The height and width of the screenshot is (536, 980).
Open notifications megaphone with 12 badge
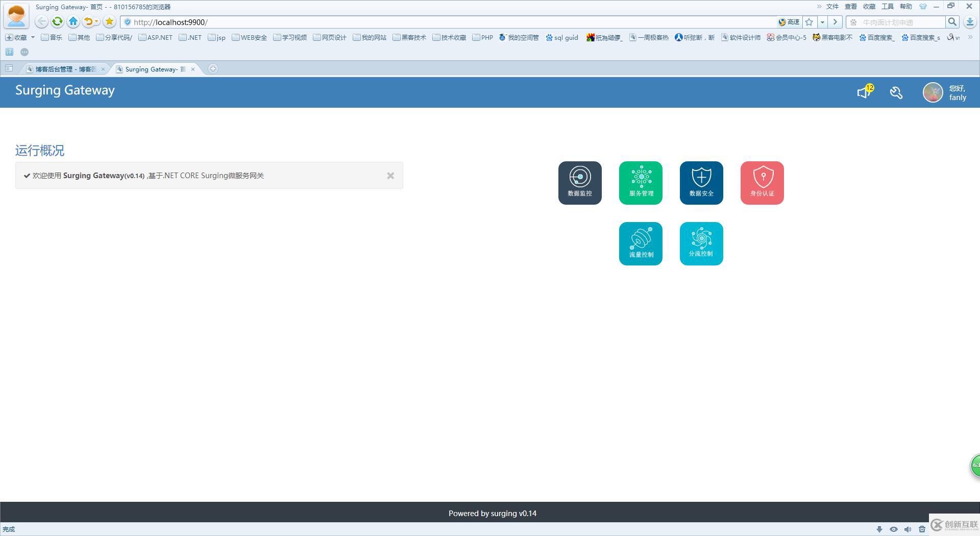point(865,92)
